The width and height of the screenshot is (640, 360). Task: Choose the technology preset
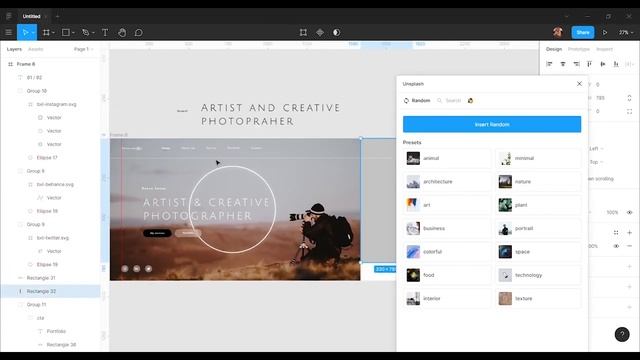click(x=538, y=275)
